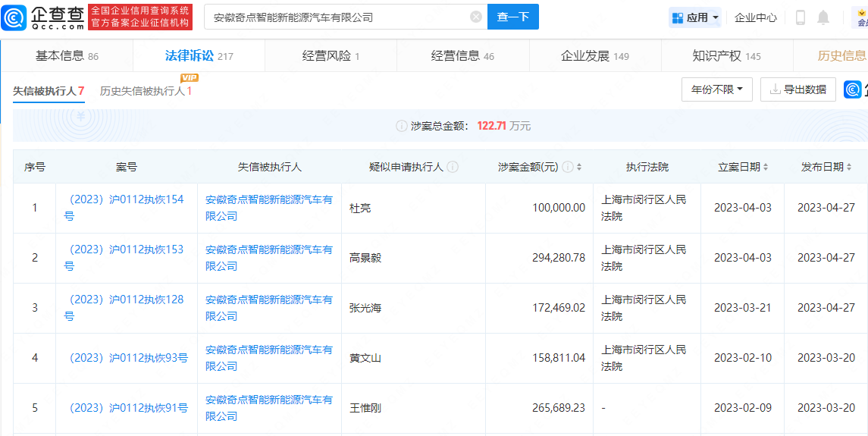Viewport: 868px width, 436px height.
Task: Open the 年份不限 year filter dropdown
Action: pos(717,89)
